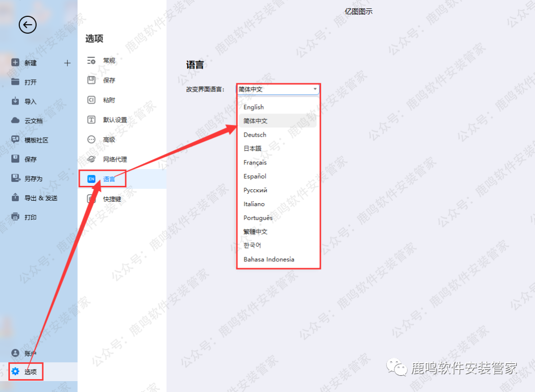The height and width of the screenshot is (392, 535).
Task: Click the 云文档 cloud icon
Action: [x=15, y=120]
